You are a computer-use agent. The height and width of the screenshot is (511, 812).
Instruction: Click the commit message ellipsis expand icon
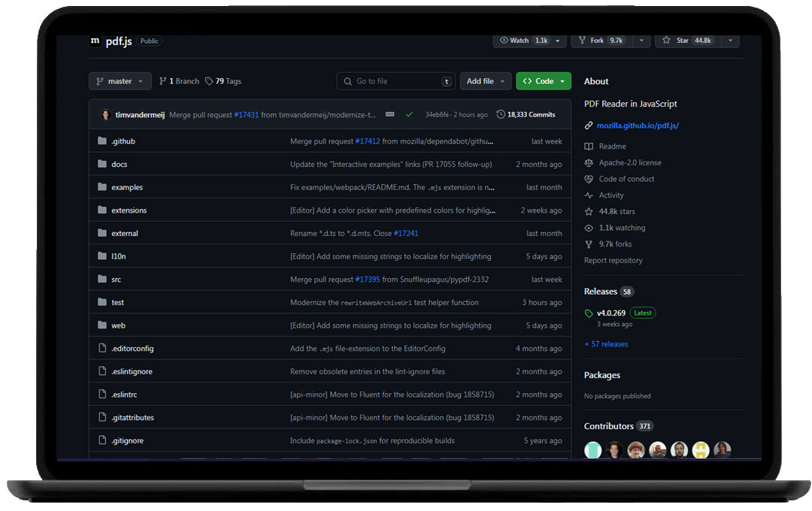pyautogui.click(x=389, y=115)
